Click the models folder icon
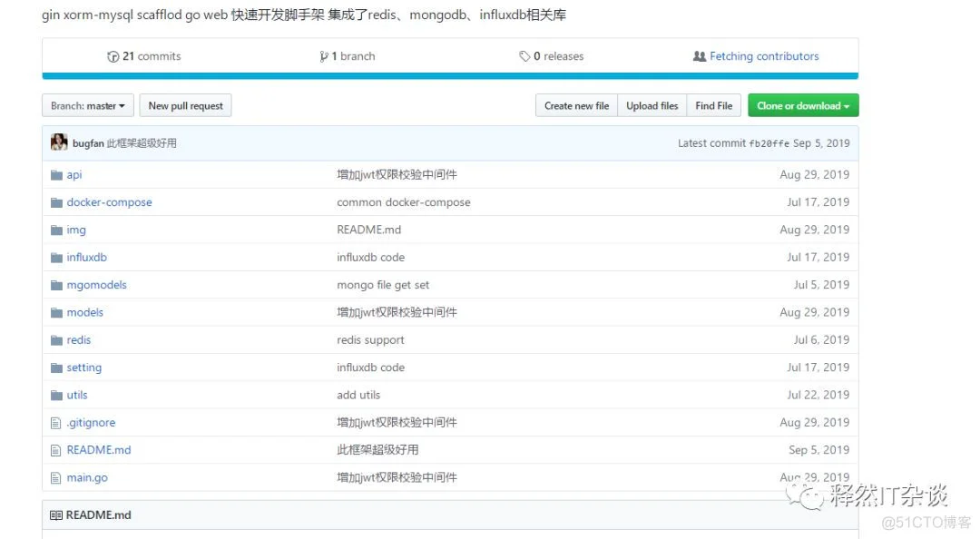 pos(56,312)
